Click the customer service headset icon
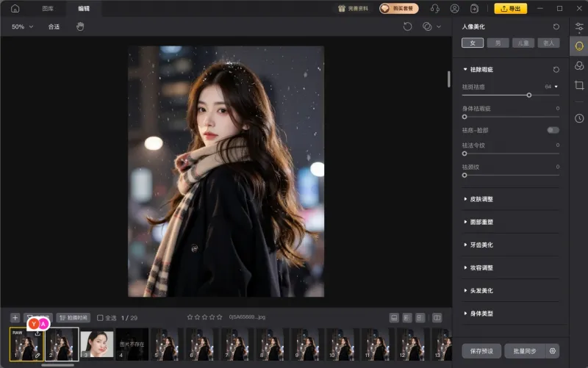This screenshot has height=368, width=588. [x=435, y=9]
